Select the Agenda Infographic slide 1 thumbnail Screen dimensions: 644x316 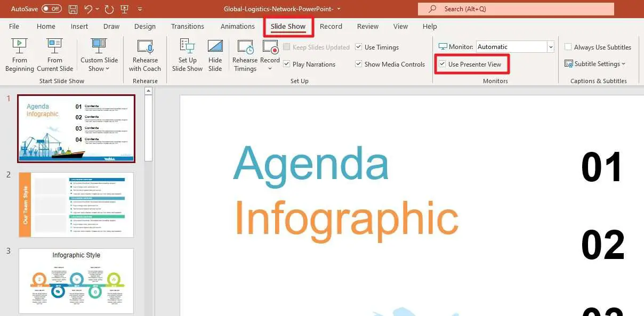76,128
